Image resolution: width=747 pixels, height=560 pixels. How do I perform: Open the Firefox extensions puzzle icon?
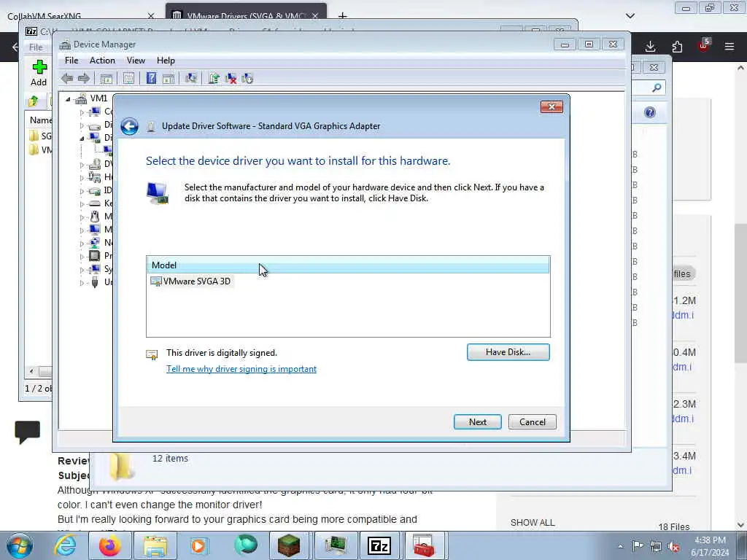677,46
